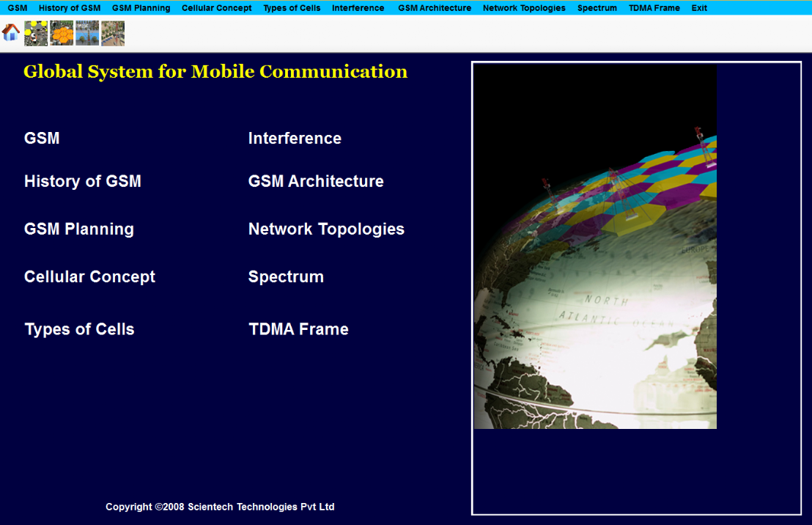Open the GSM menu in the top bar
Viewport: 812px width, 525px height.
pos(18,8)
